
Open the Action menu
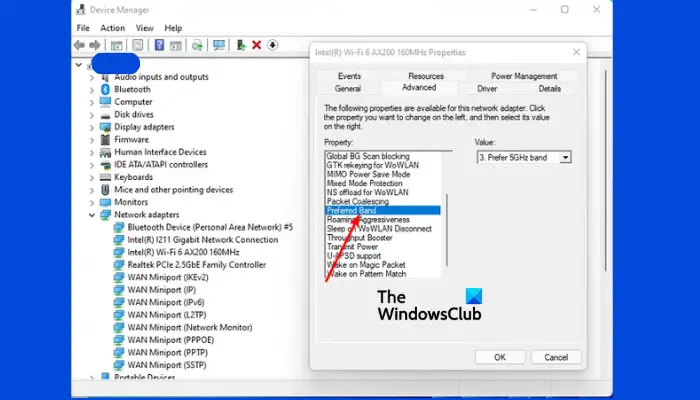(112, 28)
